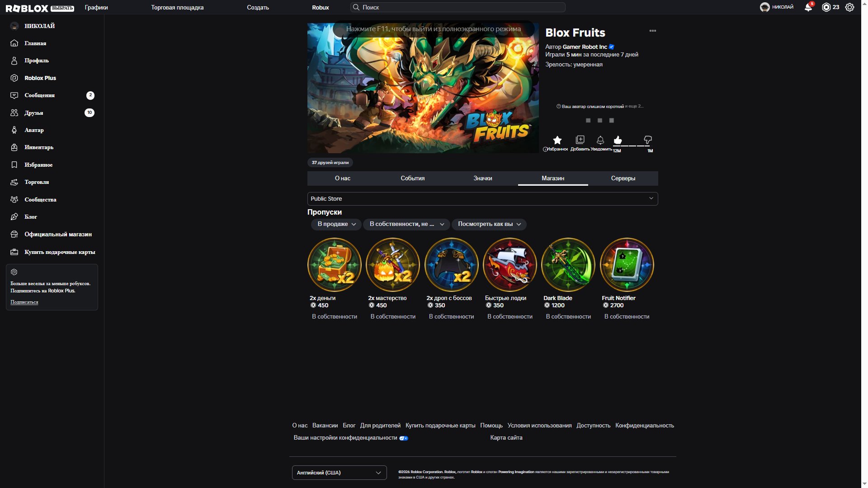
Task: Toggle the favorite star for Blox Fruits
Action: 557,140
